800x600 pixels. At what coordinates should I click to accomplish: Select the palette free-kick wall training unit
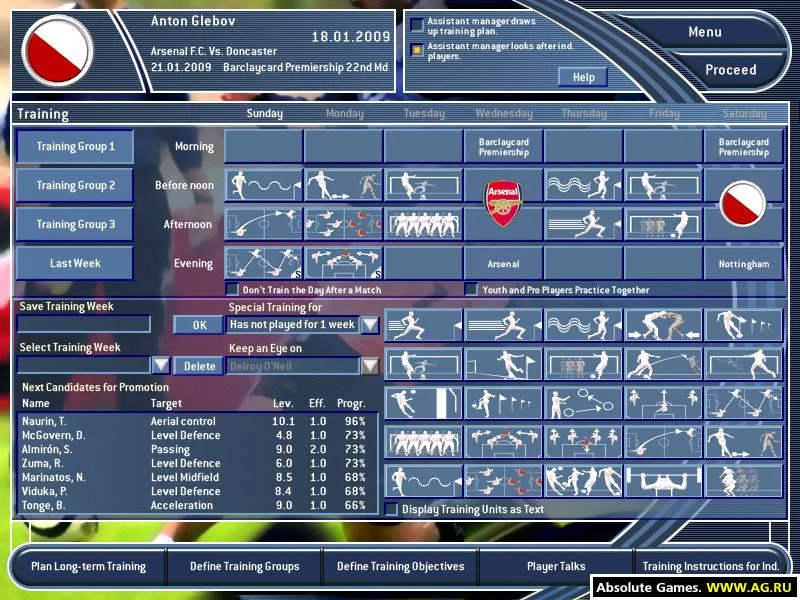coord(584,364)
